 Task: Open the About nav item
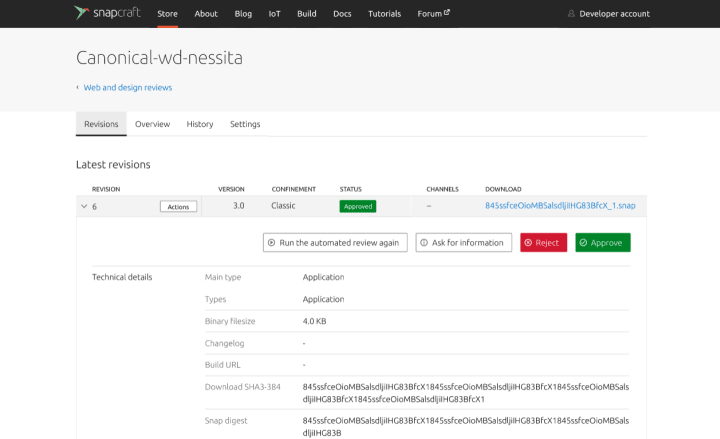[206, 14]
